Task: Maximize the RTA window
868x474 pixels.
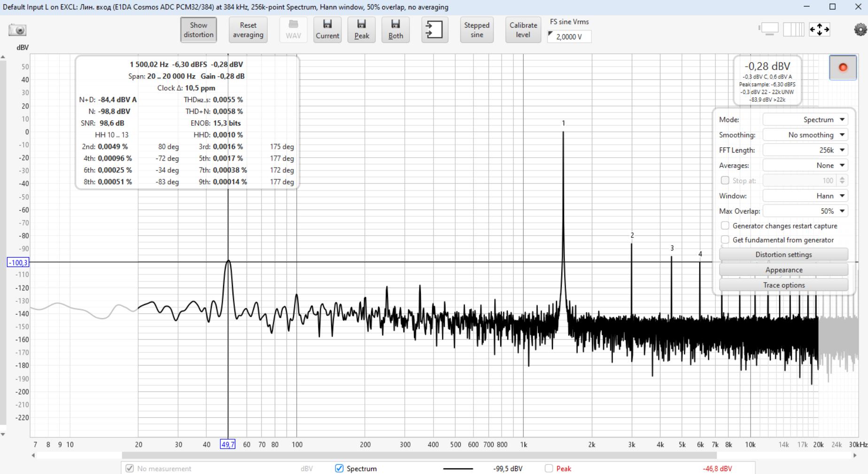Action: 832,7
